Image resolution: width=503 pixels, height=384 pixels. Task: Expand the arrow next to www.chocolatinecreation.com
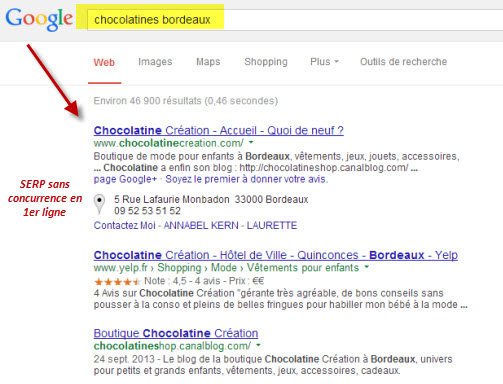click(251, 143)
